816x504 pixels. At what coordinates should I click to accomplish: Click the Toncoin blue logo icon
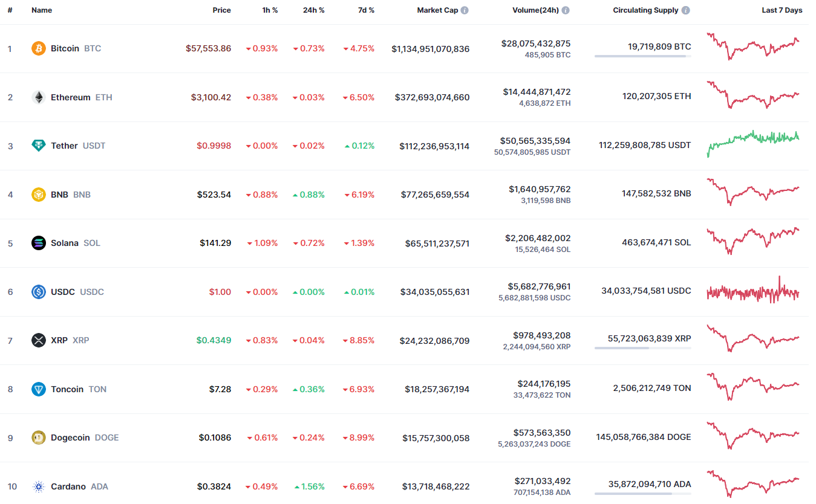(39, 389)
